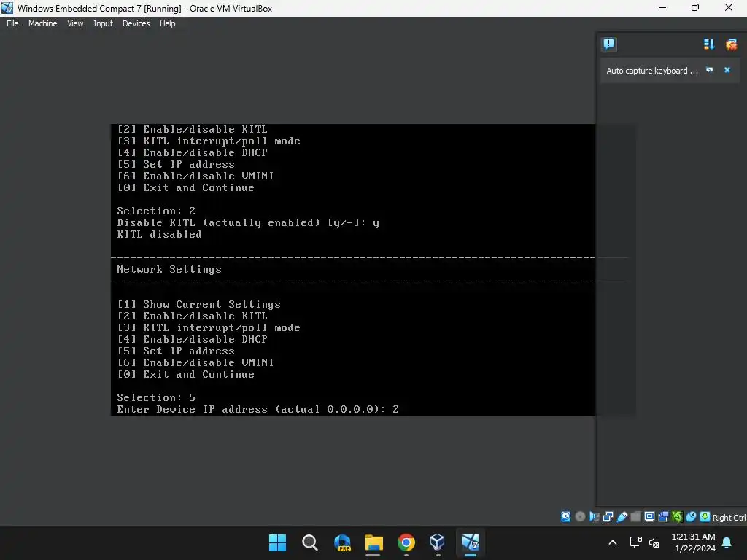
Task: Open the Devices menu
Action: (x=136, y=23)
